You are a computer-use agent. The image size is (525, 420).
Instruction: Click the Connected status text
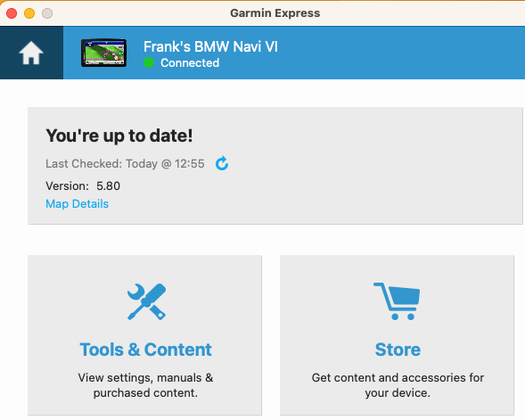[190, 62]
